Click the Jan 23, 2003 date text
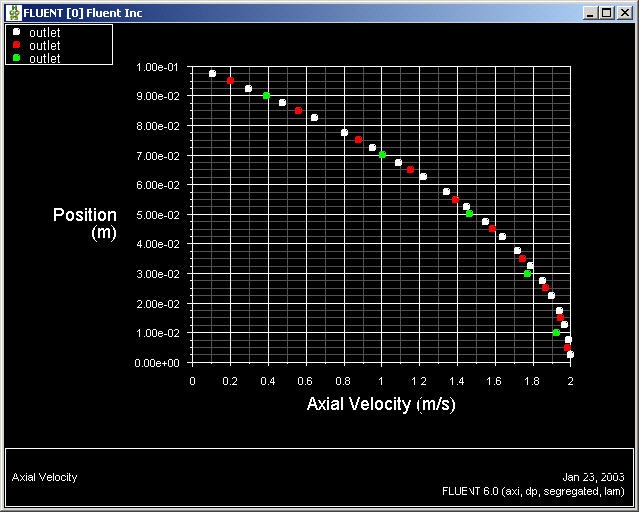 593,477
